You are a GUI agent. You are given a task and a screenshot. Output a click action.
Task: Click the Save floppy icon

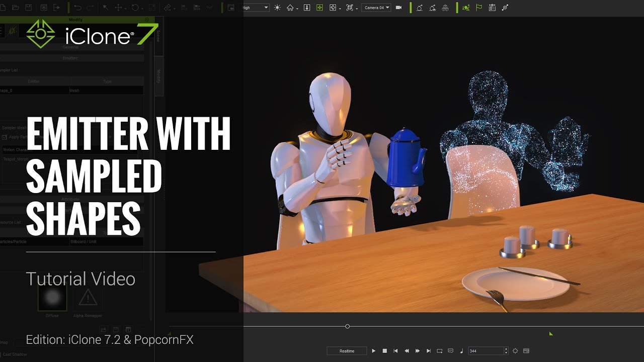click(x=29, y=8)
